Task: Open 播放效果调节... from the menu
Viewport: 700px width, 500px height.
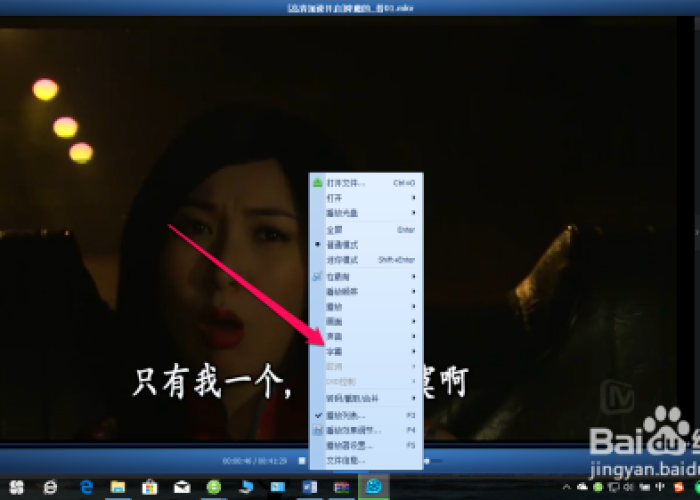Action: (x=366, y=430)
